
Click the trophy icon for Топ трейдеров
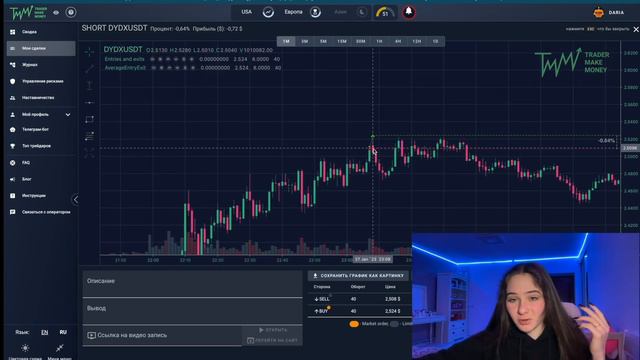pyautogui.click(x=13, y=146)
